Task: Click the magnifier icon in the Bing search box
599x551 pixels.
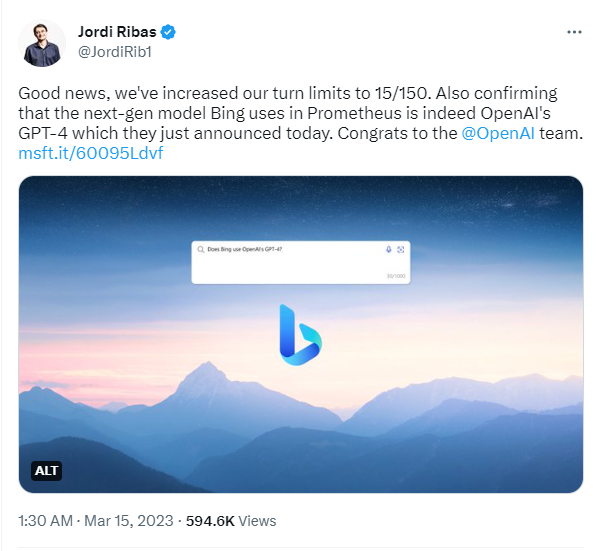Action: click(201, 250)
